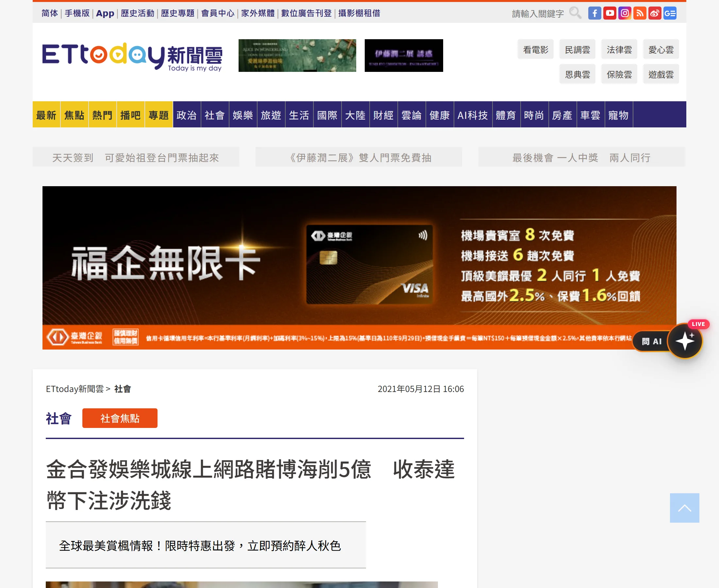Go to 國際 section
The width and height of the screenshot is (719, 588).
pos(327,115)
